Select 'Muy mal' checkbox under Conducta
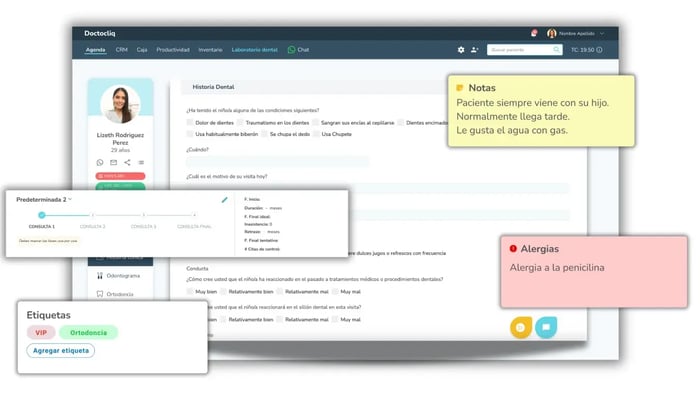The image size is (700, 393). pyautogui.click(x=335, y=292)
